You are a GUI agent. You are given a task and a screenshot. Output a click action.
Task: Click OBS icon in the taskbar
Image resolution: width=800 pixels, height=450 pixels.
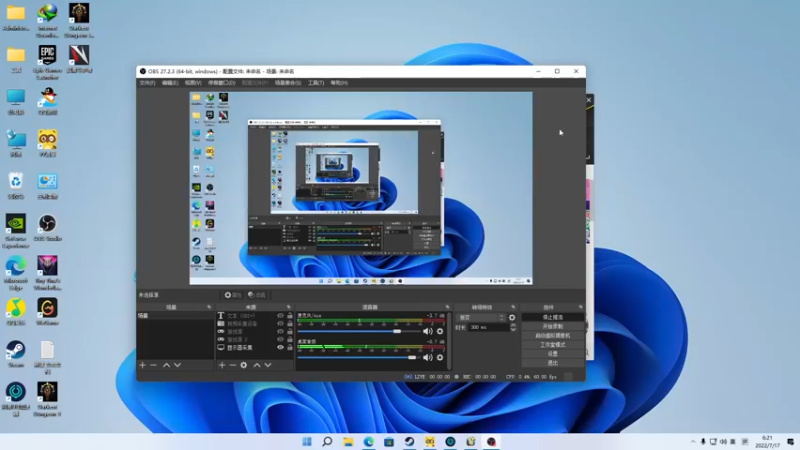(x=491, y=442)
